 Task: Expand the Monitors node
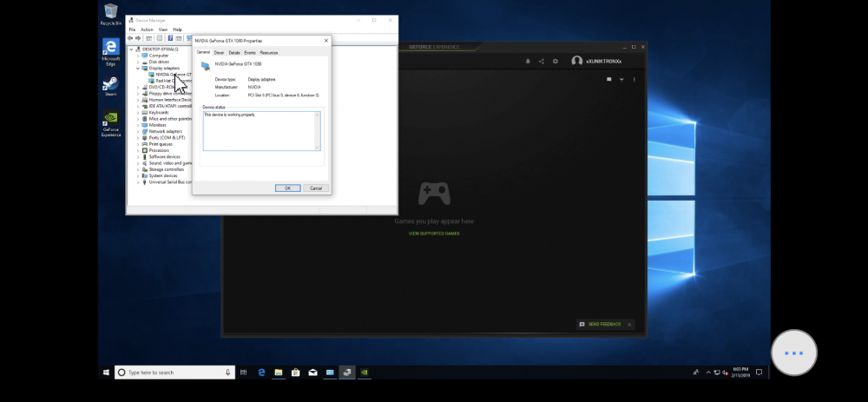[x=138, y=125]
